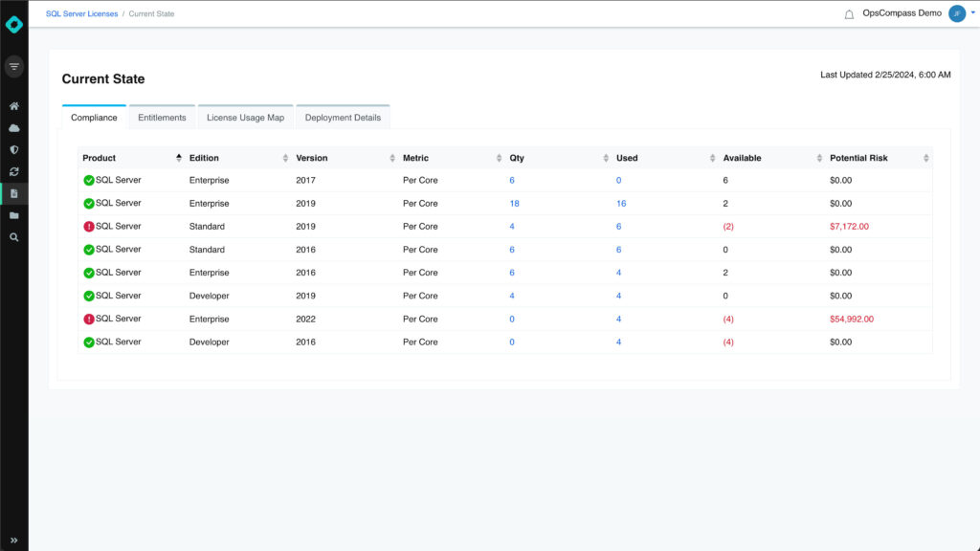Click the search magnifier icon in sidebar
980x551 pixels.
[x=13, y=237]
